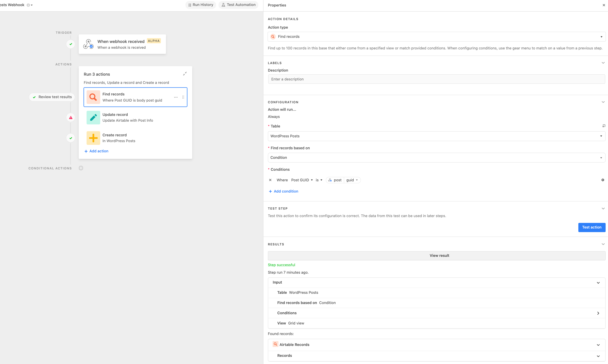The height and width of the screenshot is (364, 608).
Task: Open the Find records more options menu
Action: 176,97
